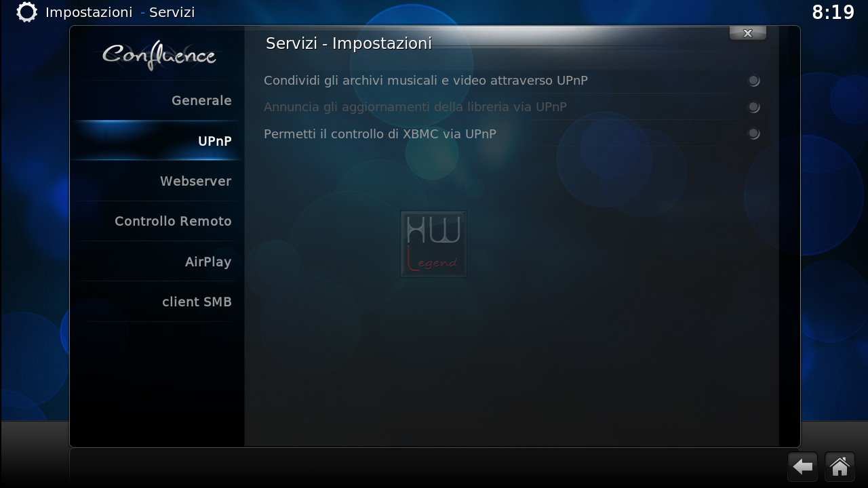Click the HW Legend watermark logo
The width and height of the screenshot is (868, 488).
433,244
